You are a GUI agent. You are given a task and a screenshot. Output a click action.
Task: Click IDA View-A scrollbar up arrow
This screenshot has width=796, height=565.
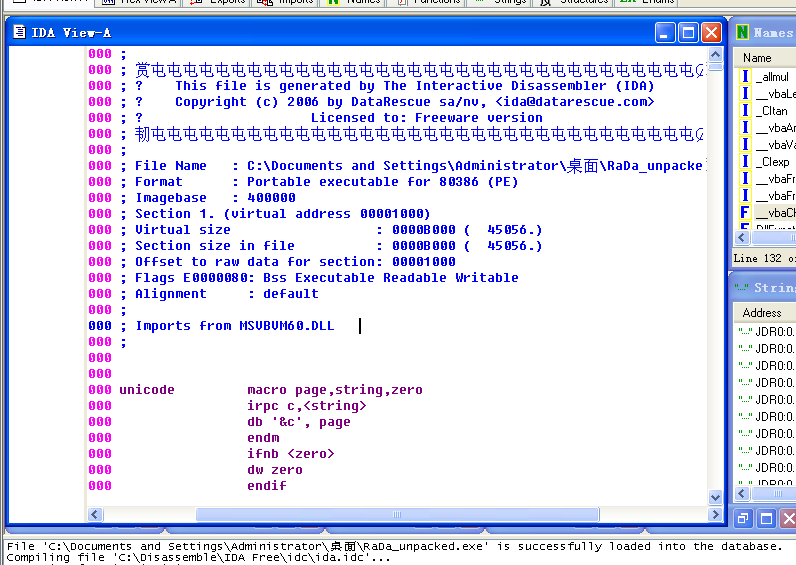(x=715, y=54)
